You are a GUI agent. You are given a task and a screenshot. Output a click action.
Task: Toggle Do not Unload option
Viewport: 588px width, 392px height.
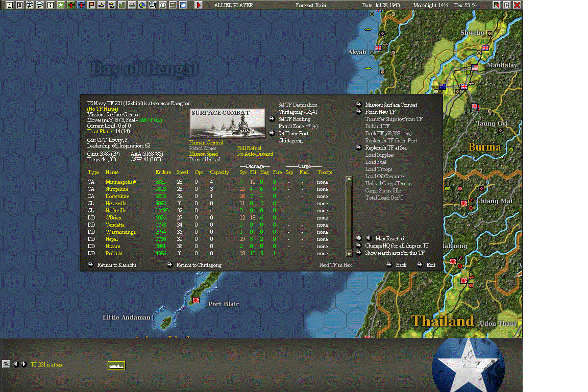click(x=205, y=159)
